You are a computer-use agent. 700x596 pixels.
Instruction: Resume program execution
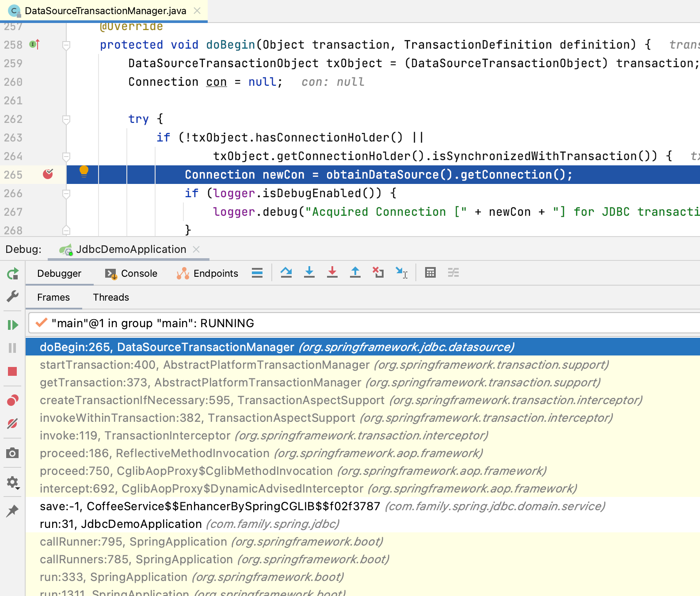coord(13,325)
